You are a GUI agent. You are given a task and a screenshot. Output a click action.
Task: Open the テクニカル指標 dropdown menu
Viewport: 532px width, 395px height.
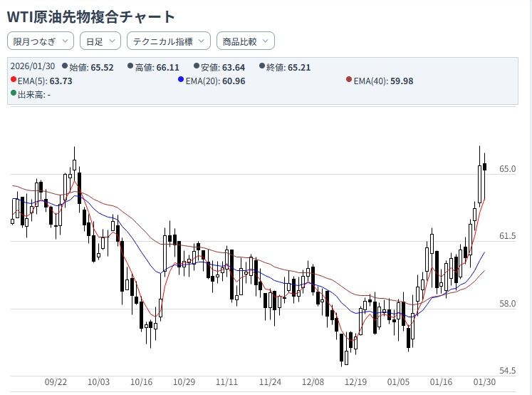pyautogui.click(x=168, y=41)
